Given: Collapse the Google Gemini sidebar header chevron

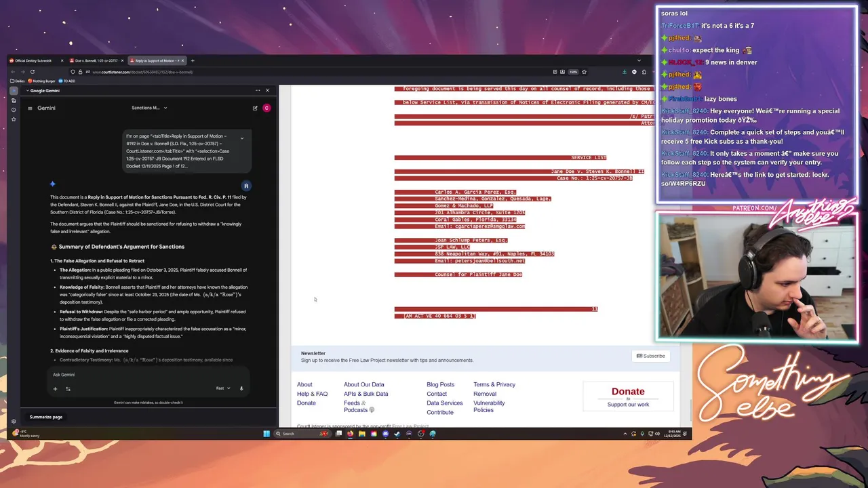Looking at the screenshot, I should [x=28, y=90].
